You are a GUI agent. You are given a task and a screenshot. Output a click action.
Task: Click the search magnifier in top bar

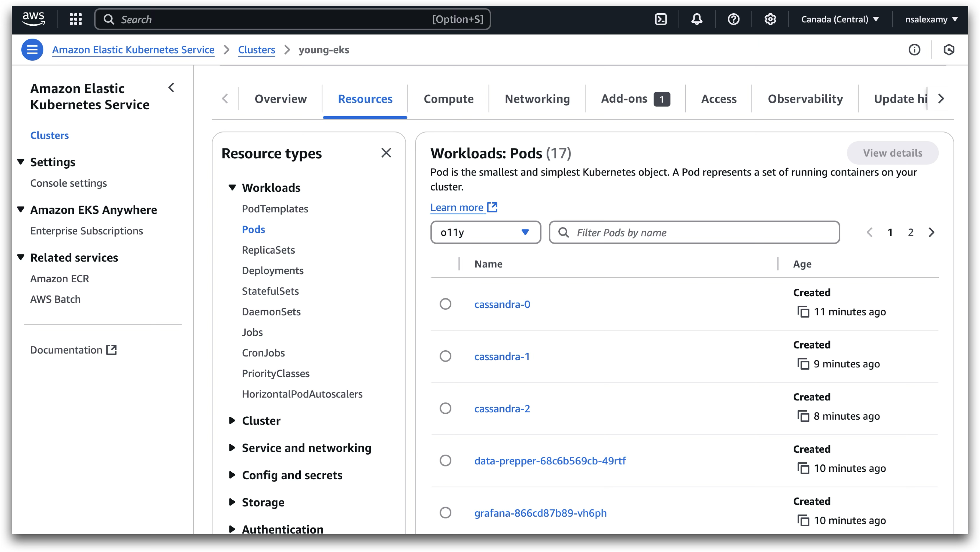109,19
